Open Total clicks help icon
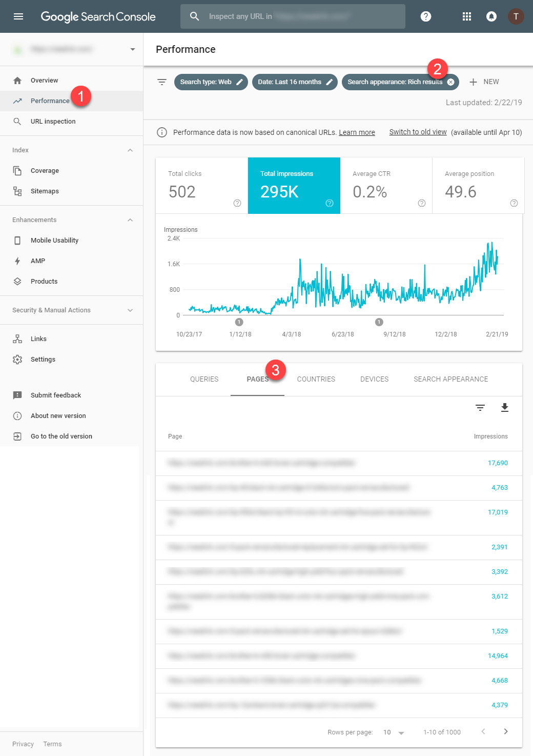This screenshot has height=756, width=533. (x=237, y=203)
